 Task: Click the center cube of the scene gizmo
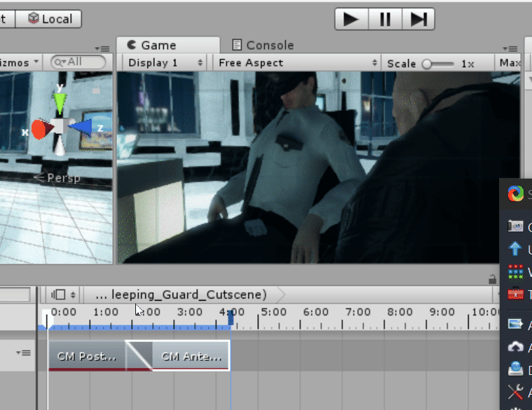[x=60, y=127]
